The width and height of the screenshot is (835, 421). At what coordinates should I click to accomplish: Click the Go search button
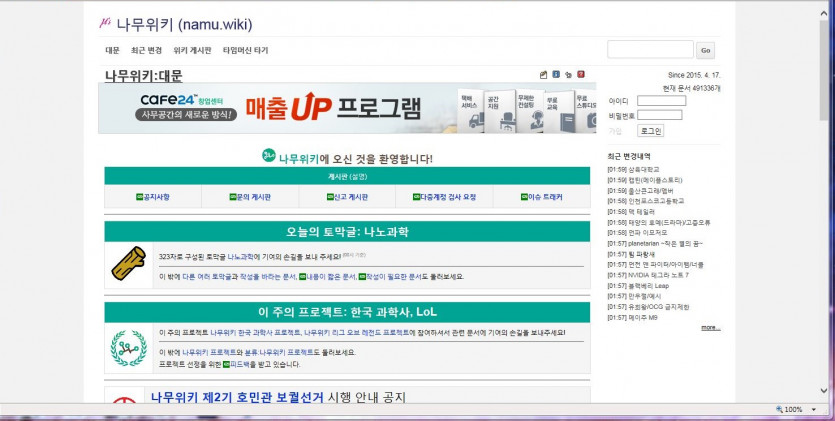tap(706, 50)
